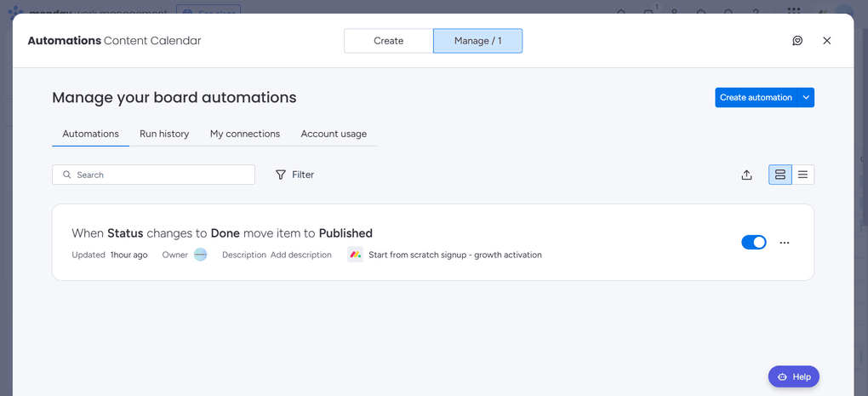Open the Run history tab
Viewport: 868px width, 396px height.
(x=164, y=134)
